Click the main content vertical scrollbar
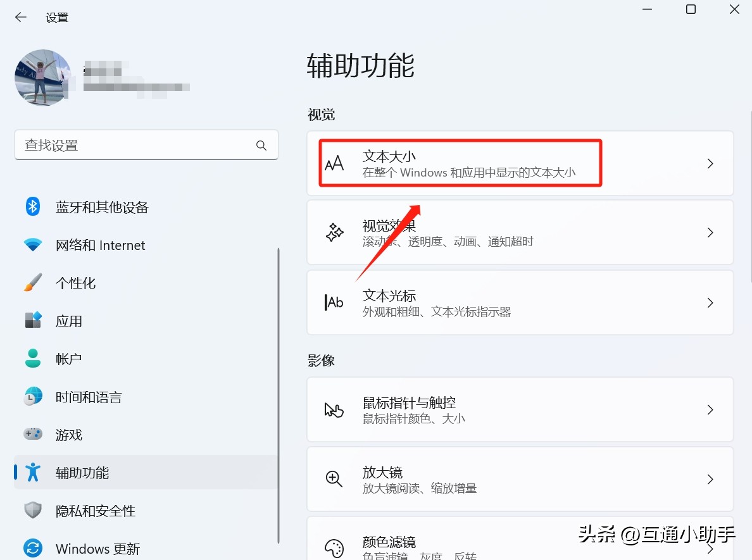 750,196
